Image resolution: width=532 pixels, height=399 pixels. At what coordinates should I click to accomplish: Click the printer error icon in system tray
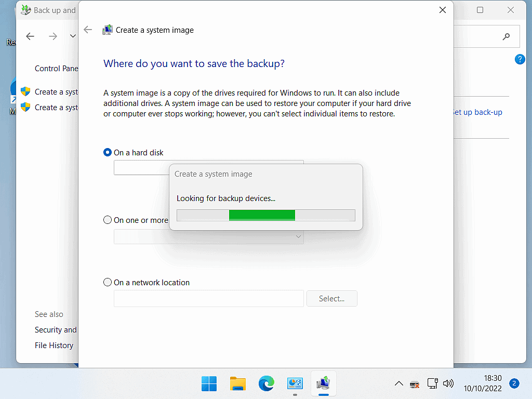coord(414,383)
